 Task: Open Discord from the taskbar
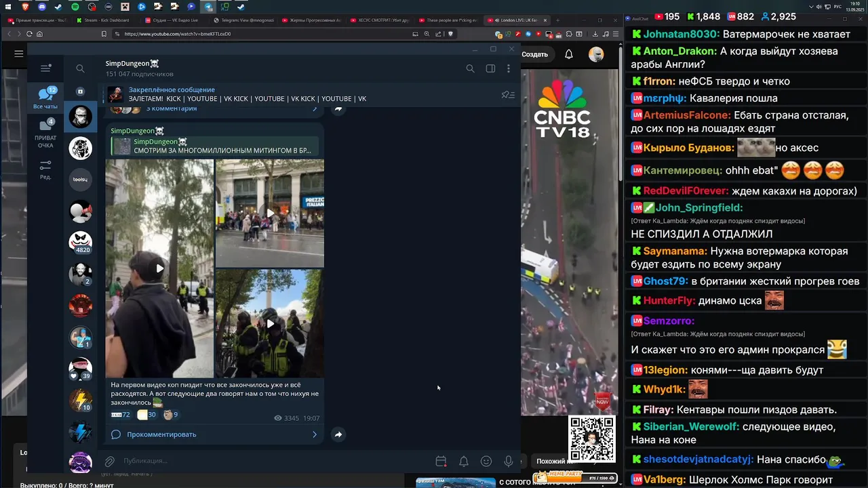click(41, 7)
